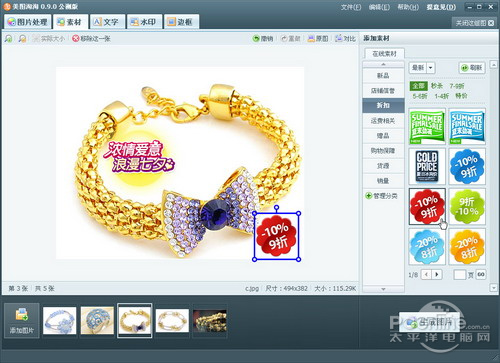Screen dimensions: 500x363
Task: Open the 水印 watermark tab
Action: (x=144, y=22)
